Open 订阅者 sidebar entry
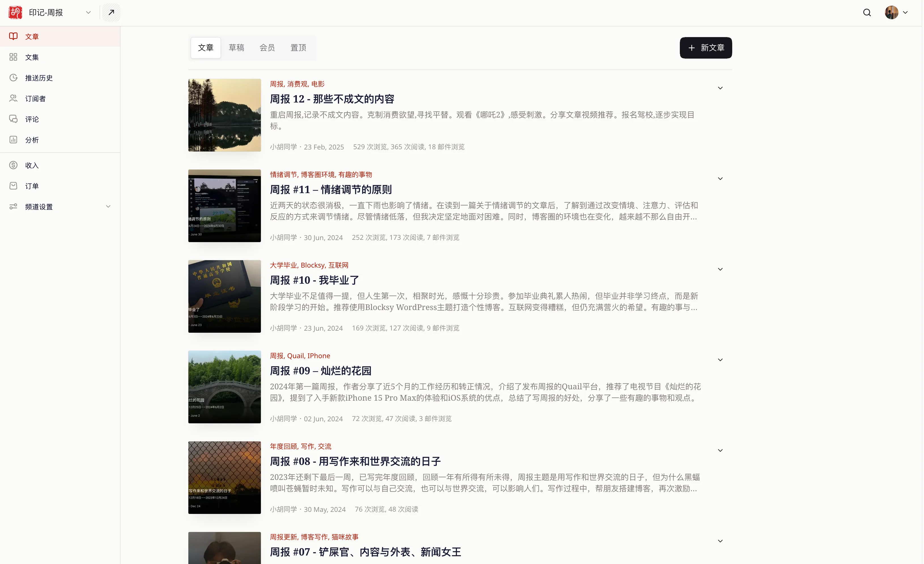This screenshot has height=564, width=924. 60,98
